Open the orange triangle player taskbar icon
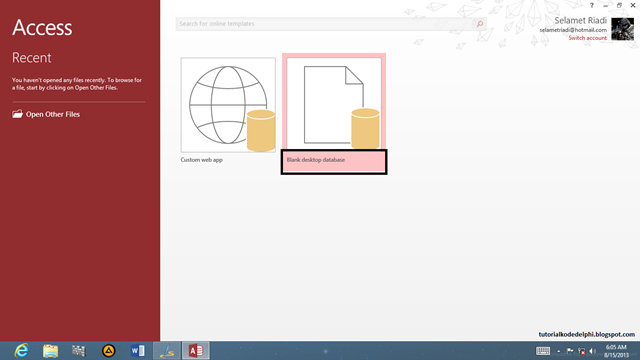This screenshot has height=360, width=640. point(109,351)
